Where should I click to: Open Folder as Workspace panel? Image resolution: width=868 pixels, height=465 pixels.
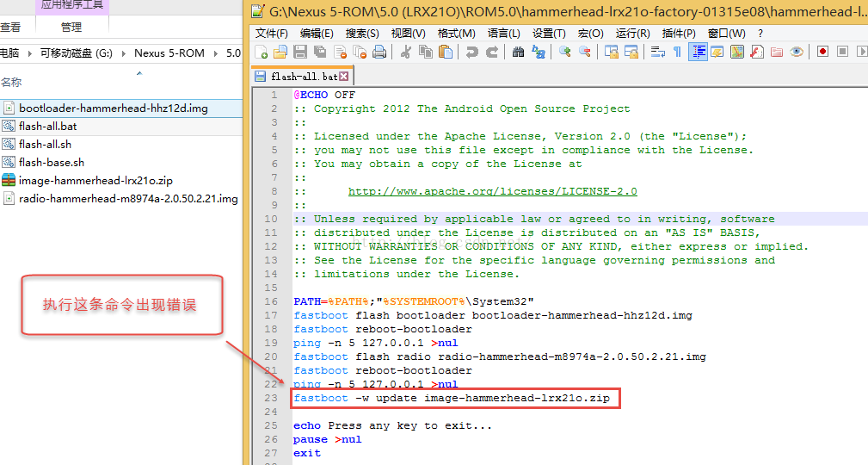click(x=777, y=53)
